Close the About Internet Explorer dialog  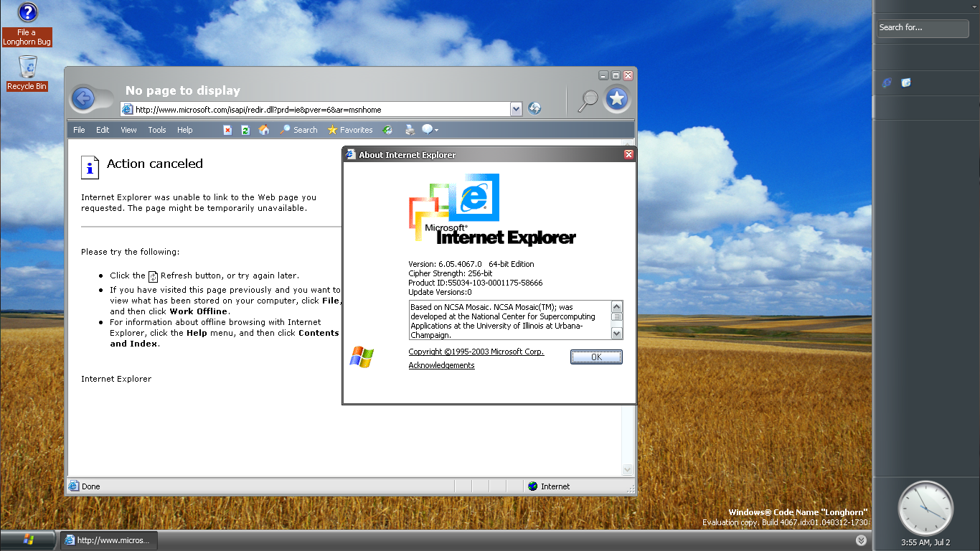tap(628, 154)
